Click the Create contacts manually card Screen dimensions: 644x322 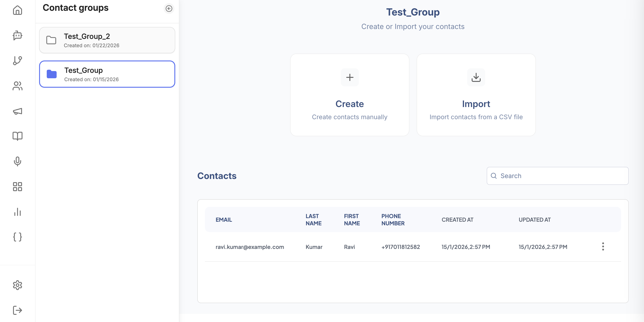point(349,95)
